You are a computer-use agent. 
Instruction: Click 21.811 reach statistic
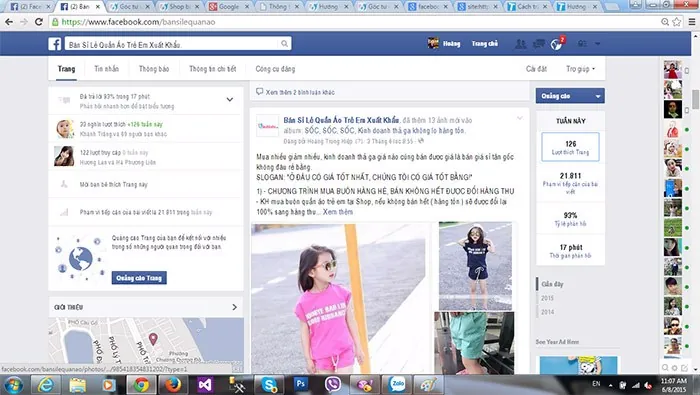point(570,183)
